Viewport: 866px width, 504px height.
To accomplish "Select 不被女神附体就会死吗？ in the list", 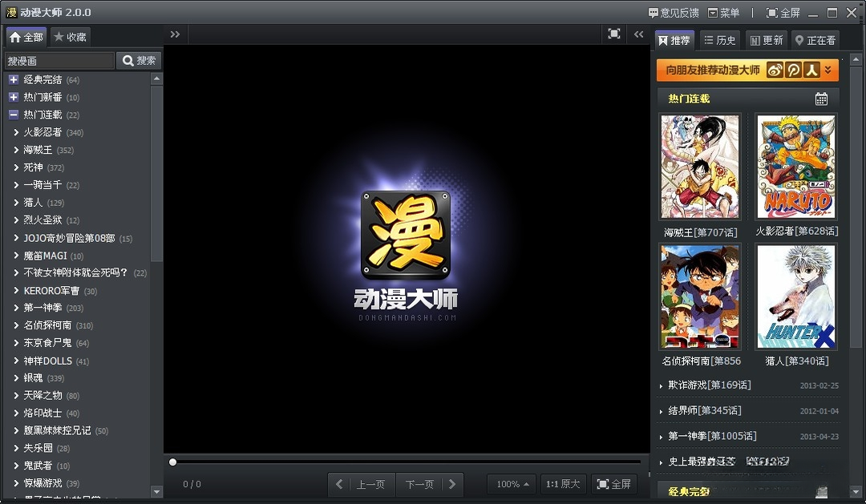I will [x=75, y=272].
